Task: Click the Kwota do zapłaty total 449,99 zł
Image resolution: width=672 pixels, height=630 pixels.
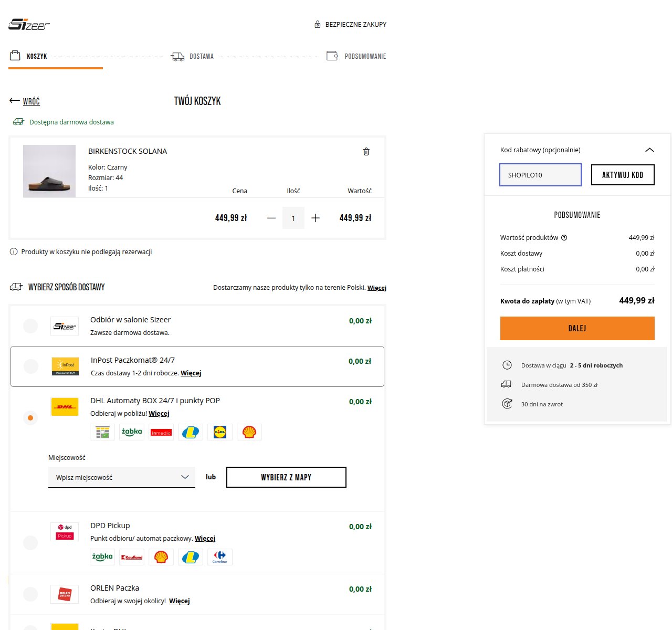Action: click(x=637, y=301)
